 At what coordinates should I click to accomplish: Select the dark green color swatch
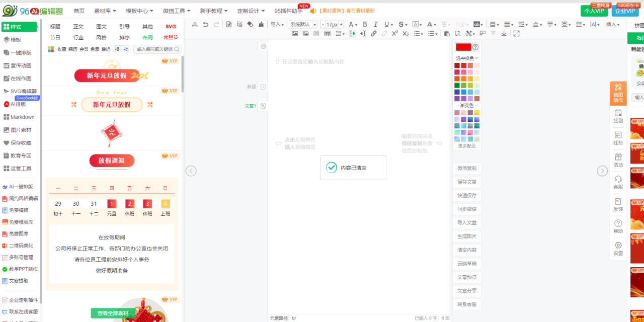[x=457, y=86]
